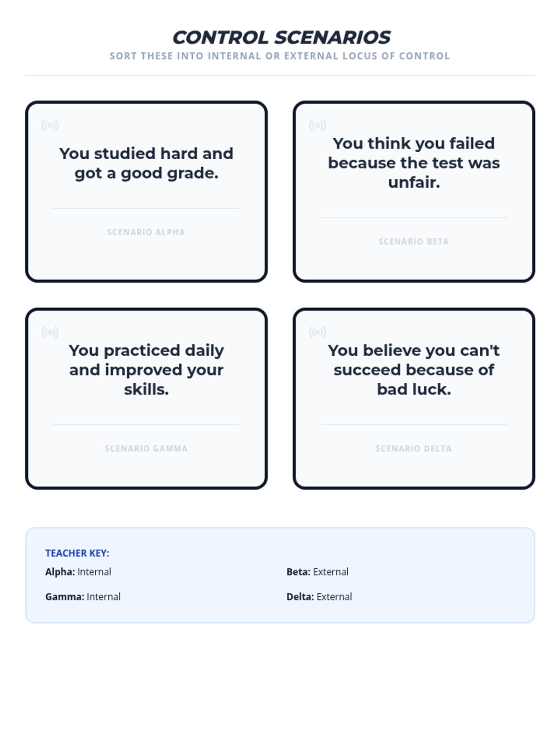Select the 'Delta: External' key entry
This screenshot has width=560, height=747.
(x=319, y=597)
